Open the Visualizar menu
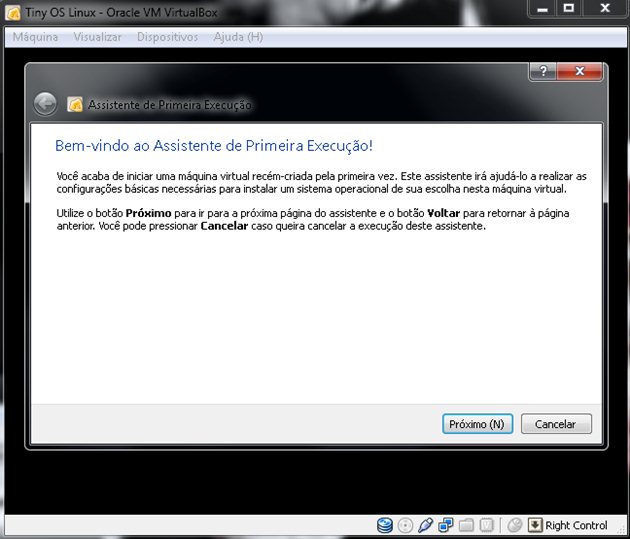 click(x=97, y=37)
